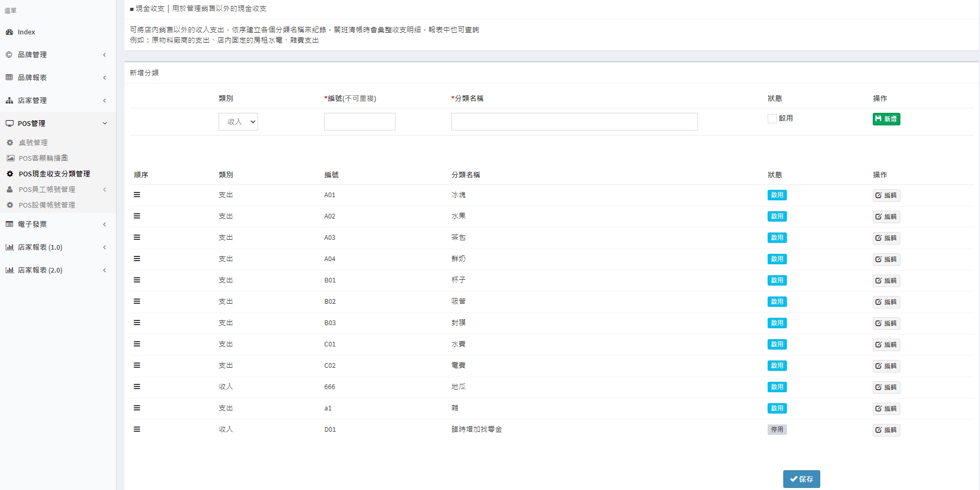Open POS現金收支分類管理 menu item
Image resolution: width=980 pixels, height=490 pixels.
54,174
